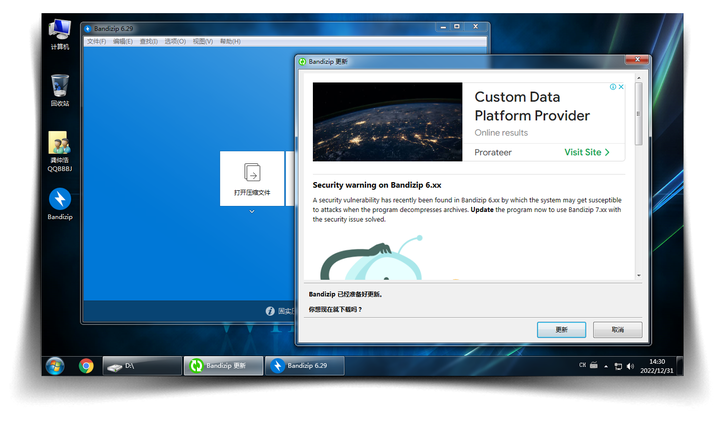Launch Chrome from the taskbar

click(x=86, y=366)
